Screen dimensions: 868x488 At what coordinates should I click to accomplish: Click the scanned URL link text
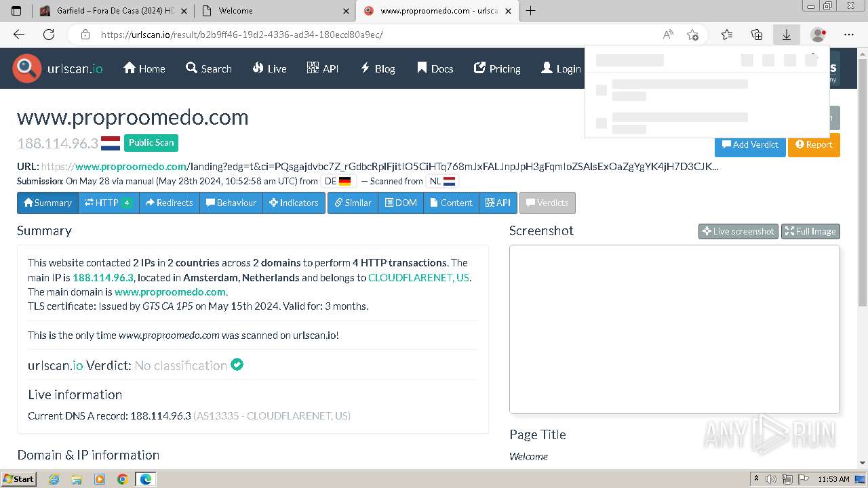pyautogui.click(x=380, y=166)
